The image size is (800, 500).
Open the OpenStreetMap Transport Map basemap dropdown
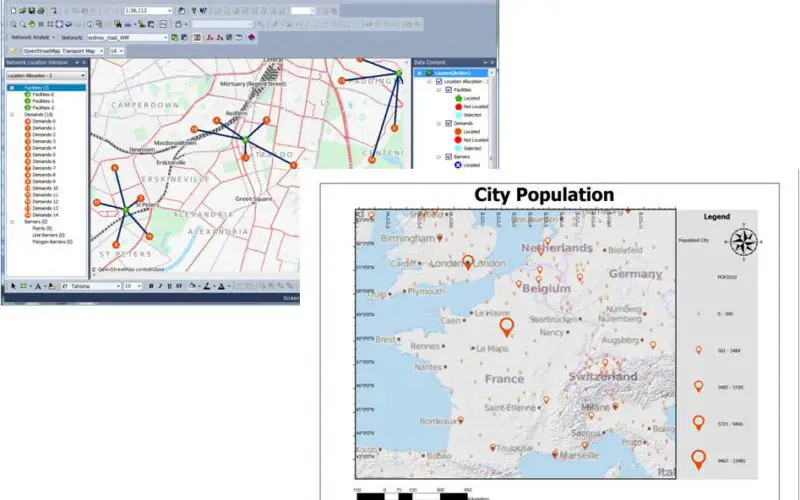pyautogui.click(x=102, y=51)
